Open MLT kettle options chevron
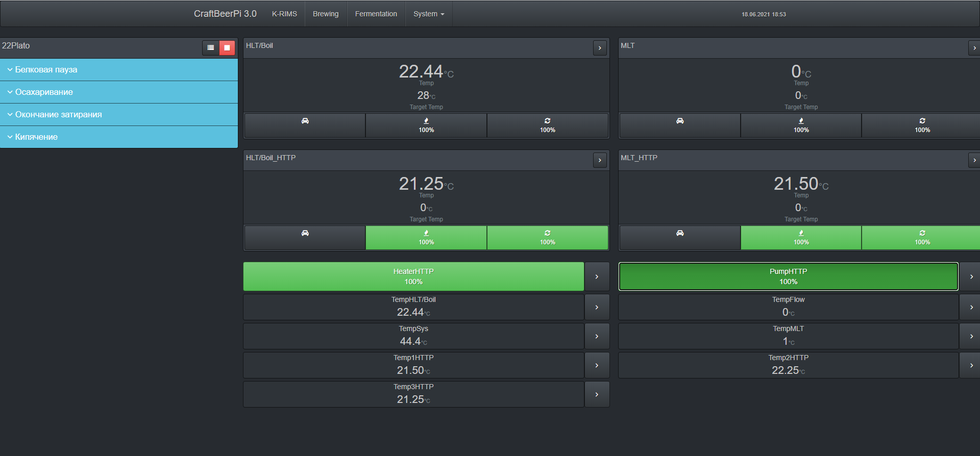This screenshot has width=980, height=456. point(974,48)
